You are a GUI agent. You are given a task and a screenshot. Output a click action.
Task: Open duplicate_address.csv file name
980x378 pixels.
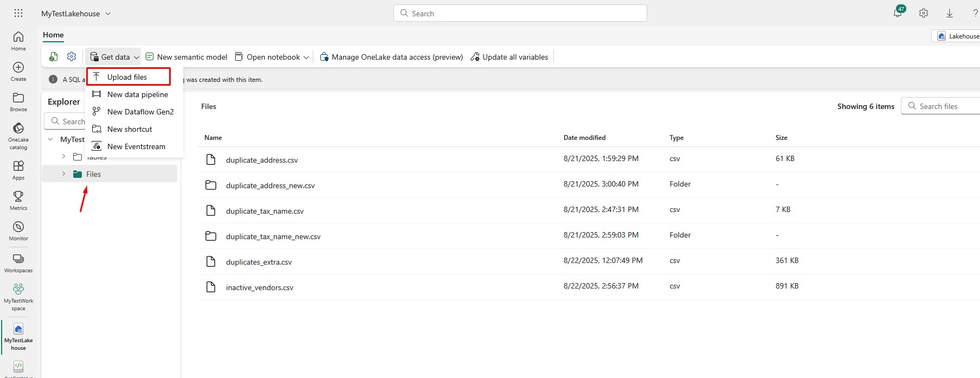(262, 160)
